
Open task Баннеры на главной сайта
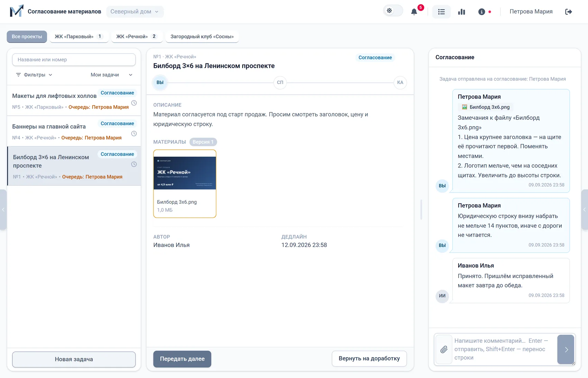(x=74, y=131)
